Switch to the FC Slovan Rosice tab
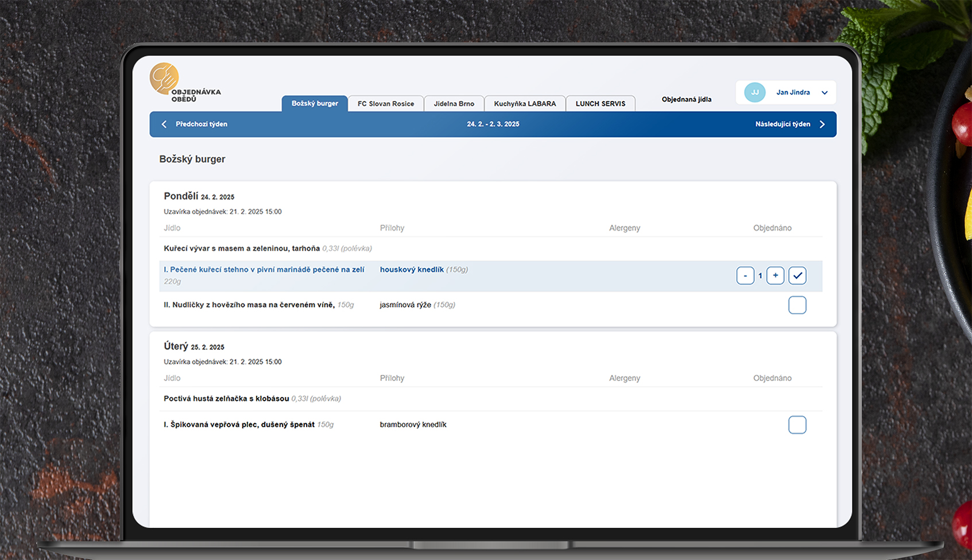The height and width of the screenshot is (560, 972). tap(386, 104)
